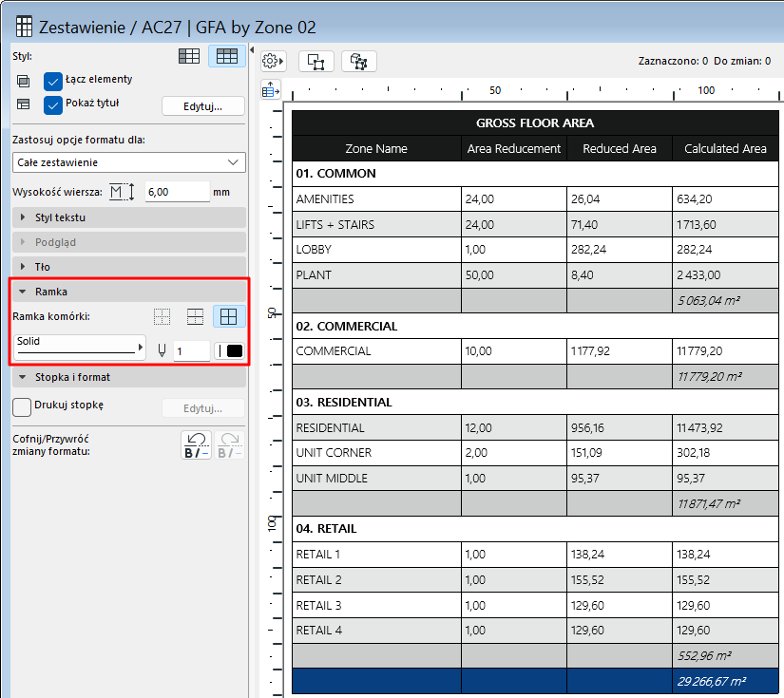The image size is (784, 698).
Task: Expand the Styl tekstu section
Action: 128,217
